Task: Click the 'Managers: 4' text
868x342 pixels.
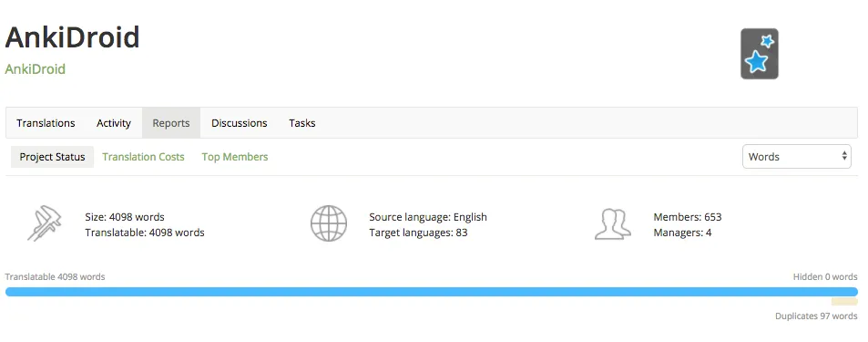Action: tap(682, 233)
